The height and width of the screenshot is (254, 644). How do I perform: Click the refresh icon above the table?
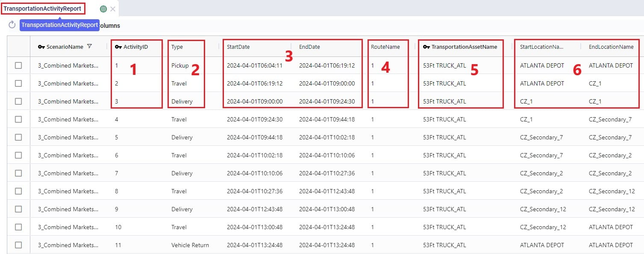click(12, 25)
